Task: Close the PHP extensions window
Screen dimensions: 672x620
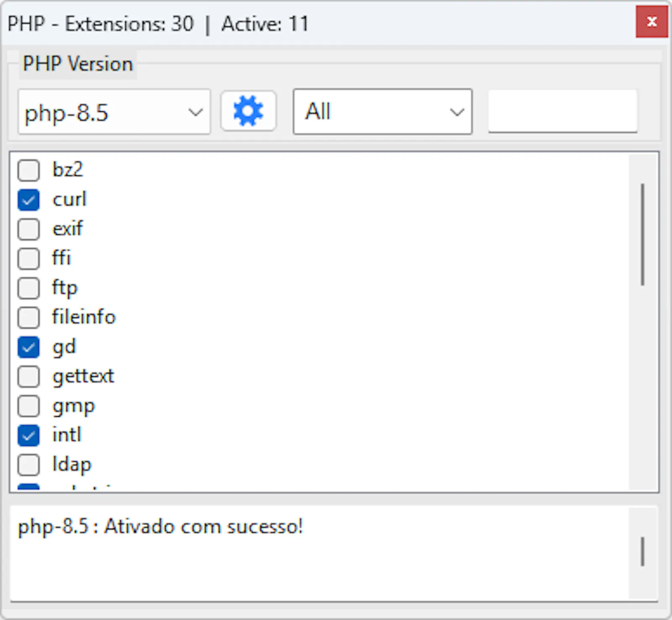Action: click(651, 21)
